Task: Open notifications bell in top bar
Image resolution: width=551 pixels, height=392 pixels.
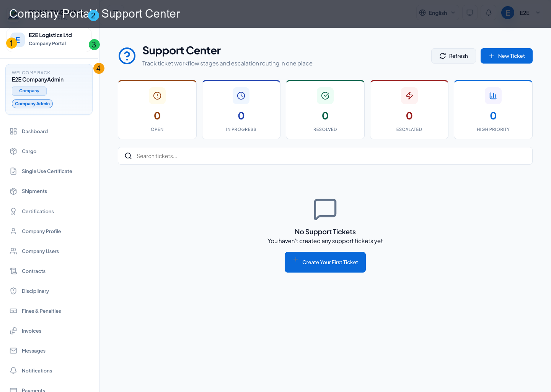Action: (x=489, y=13)
